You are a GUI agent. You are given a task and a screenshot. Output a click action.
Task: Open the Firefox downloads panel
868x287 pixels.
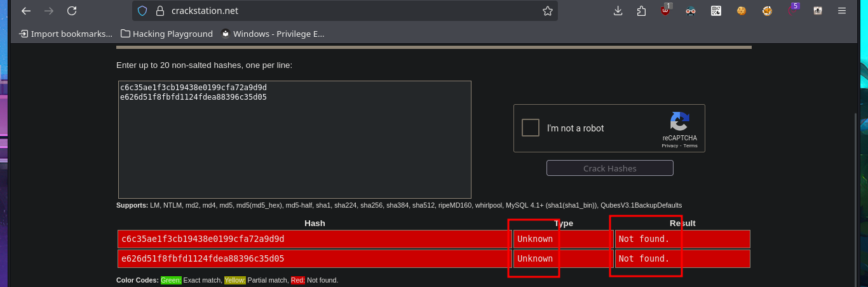618,11
